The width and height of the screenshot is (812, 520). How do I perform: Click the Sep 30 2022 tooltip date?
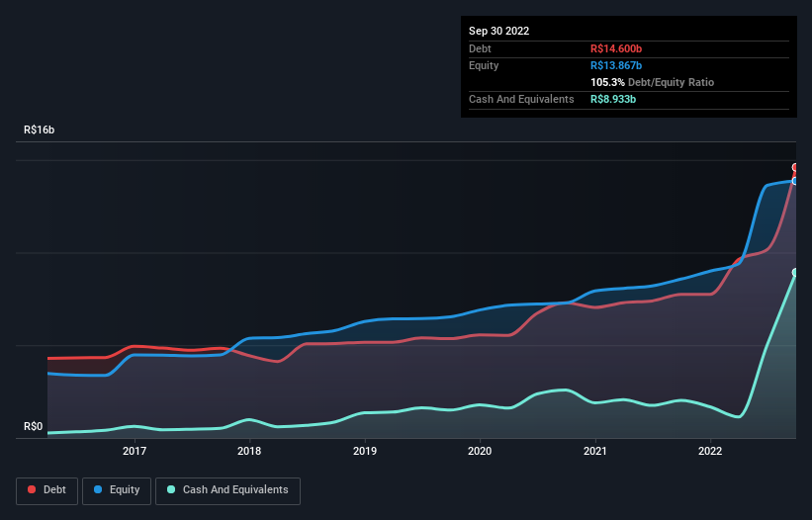[x=498, y=31]
